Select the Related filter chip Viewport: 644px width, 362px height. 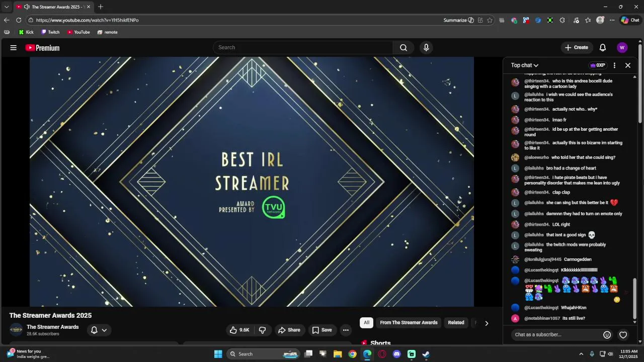[x=456, y=323]
